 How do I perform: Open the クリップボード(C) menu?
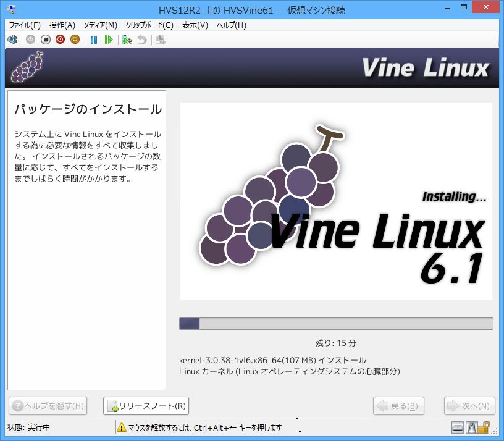[149, 25]
